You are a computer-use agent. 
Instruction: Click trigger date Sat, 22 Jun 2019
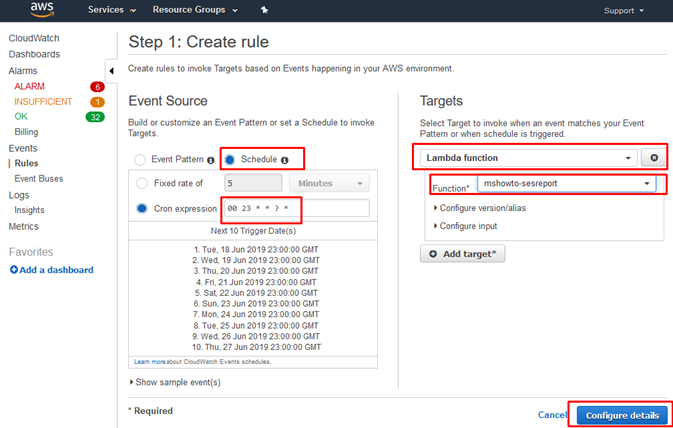pos(256,293)
